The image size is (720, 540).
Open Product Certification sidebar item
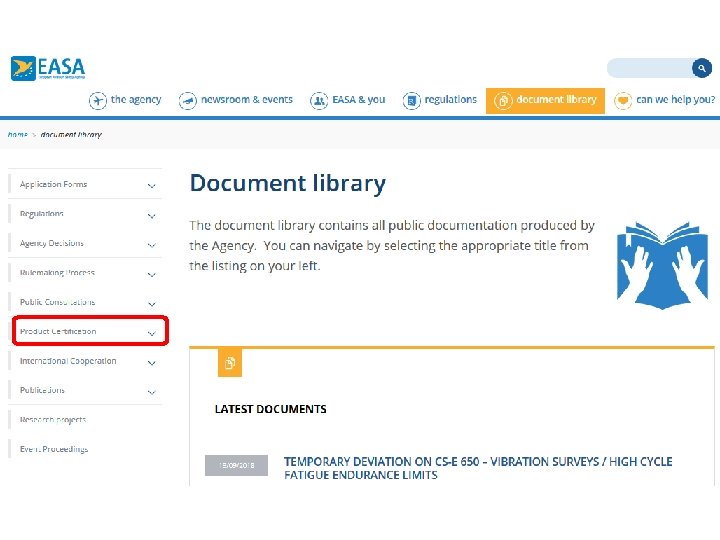coord(58,331)
